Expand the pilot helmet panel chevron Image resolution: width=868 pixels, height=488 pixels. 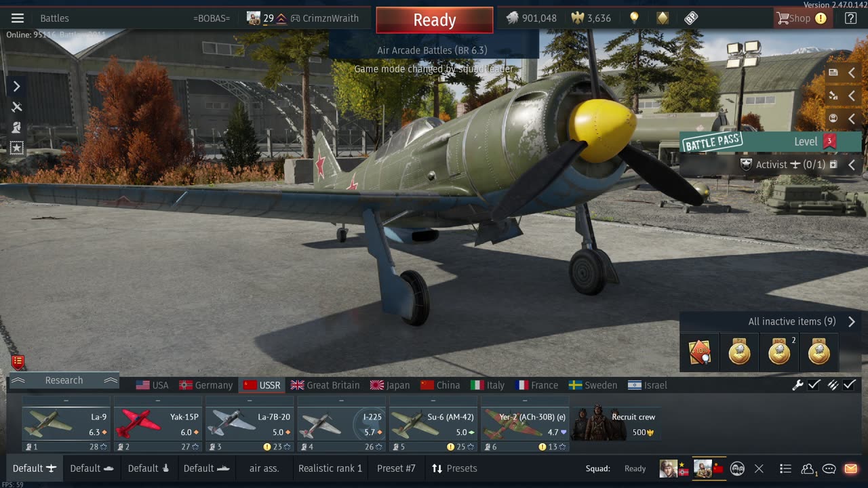(852, 119)
